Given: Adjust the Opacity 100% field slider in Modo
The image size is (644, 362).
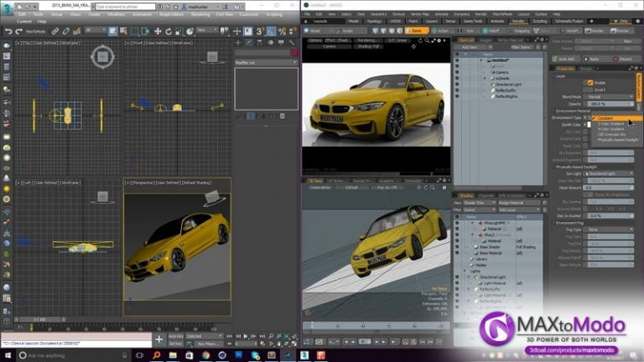Looking at the screenshot, I should click(609, 104).
